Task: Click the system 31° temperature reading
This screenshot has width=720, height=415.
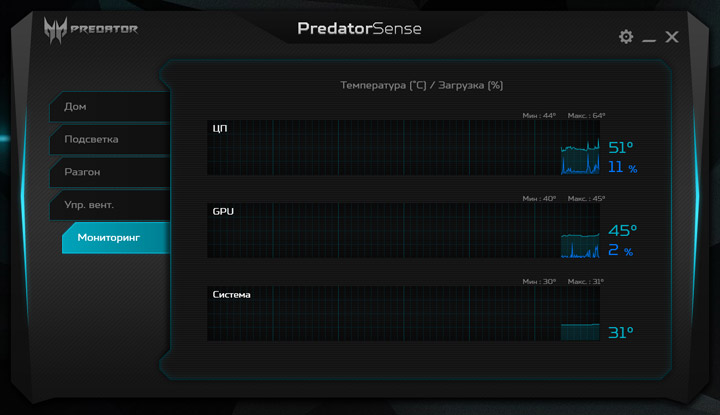Action: [621, 332]
